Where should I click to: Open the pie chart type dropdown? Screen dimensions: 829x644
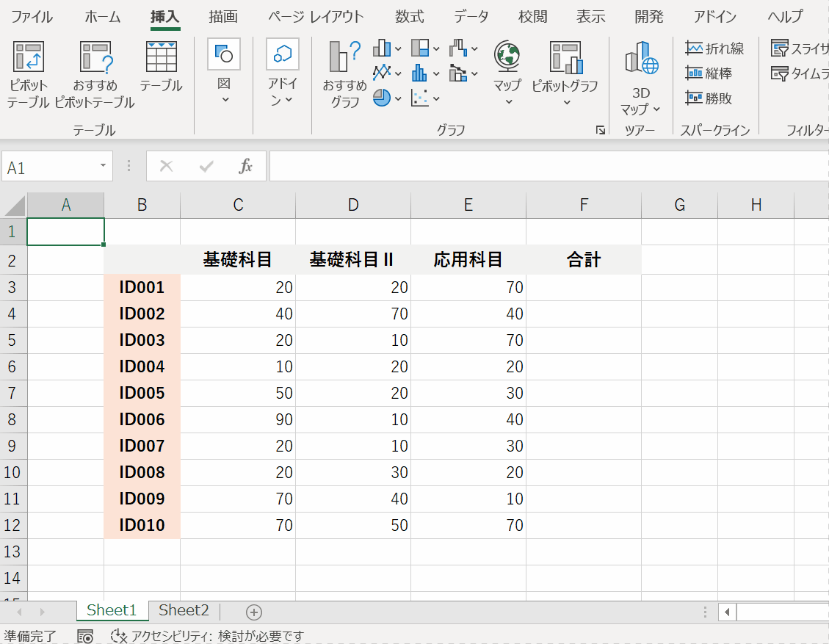398,98
